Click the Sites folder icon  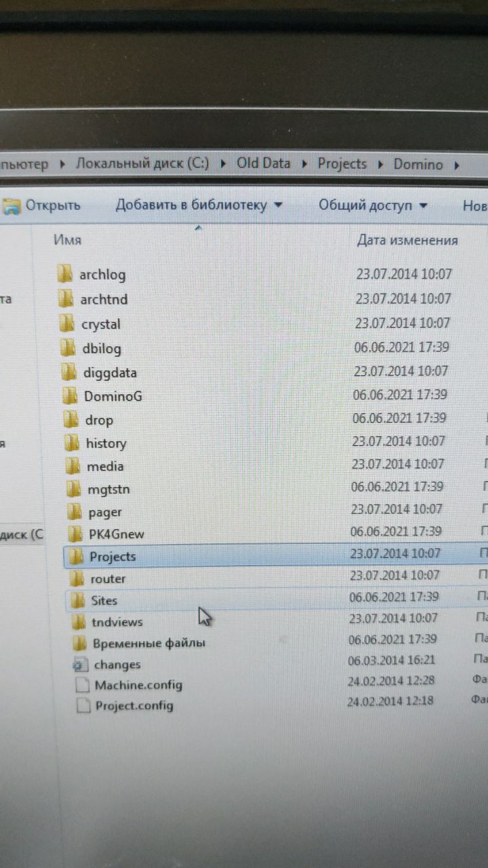(x=79, y=600)
